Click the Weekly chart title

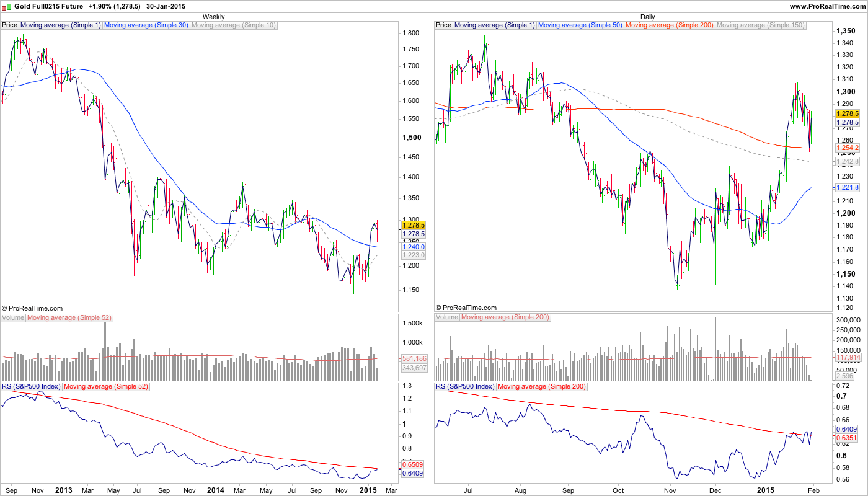(214, 17)
